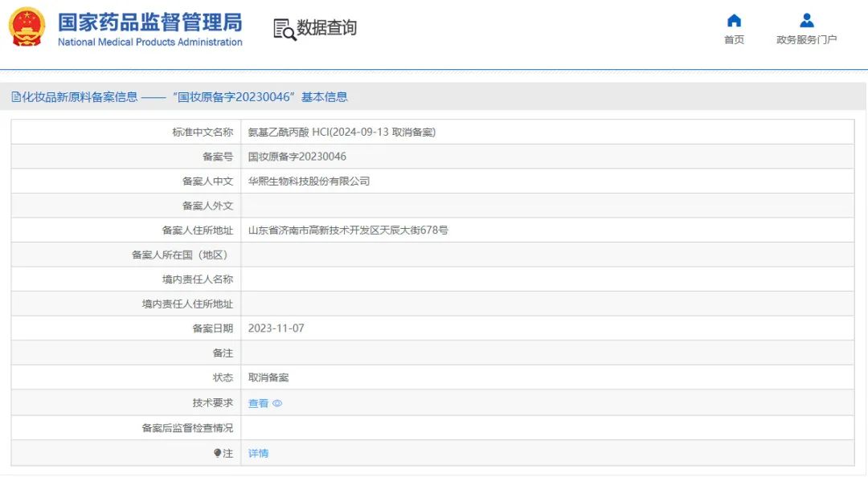868x477 pixels.
Task: Select the 国妆原备字20230046 record number value
Action: 297,157
